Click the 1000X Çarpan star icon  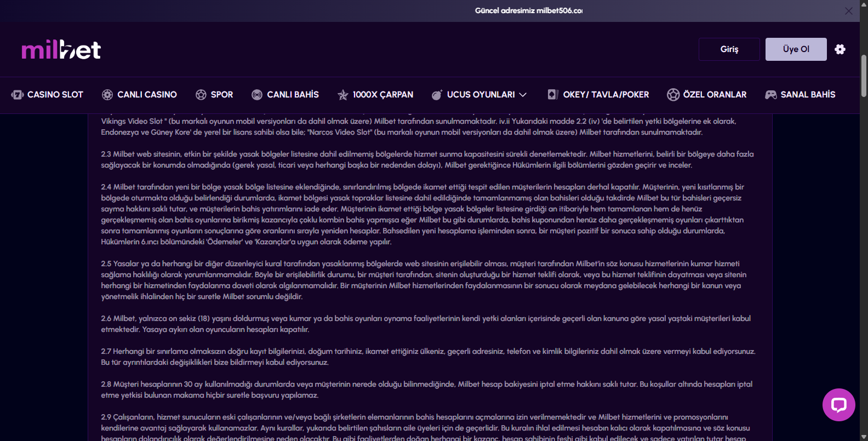tap(343, 95)
